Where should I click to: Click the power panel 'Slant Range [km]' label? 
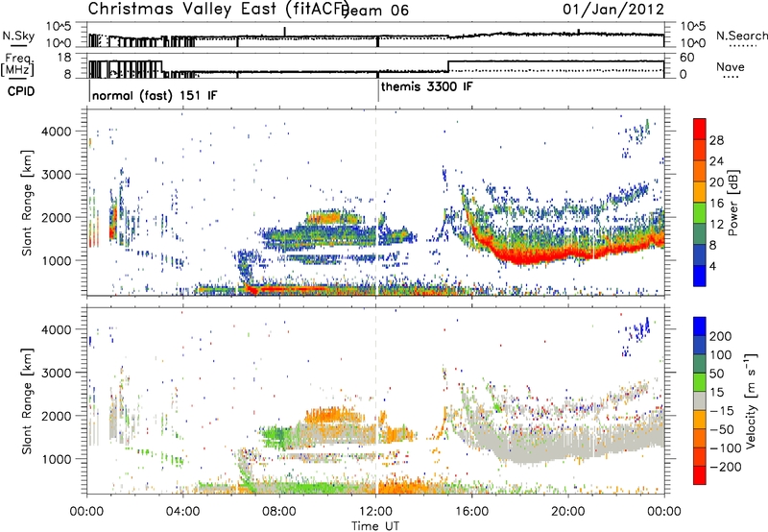click(27, 203)
